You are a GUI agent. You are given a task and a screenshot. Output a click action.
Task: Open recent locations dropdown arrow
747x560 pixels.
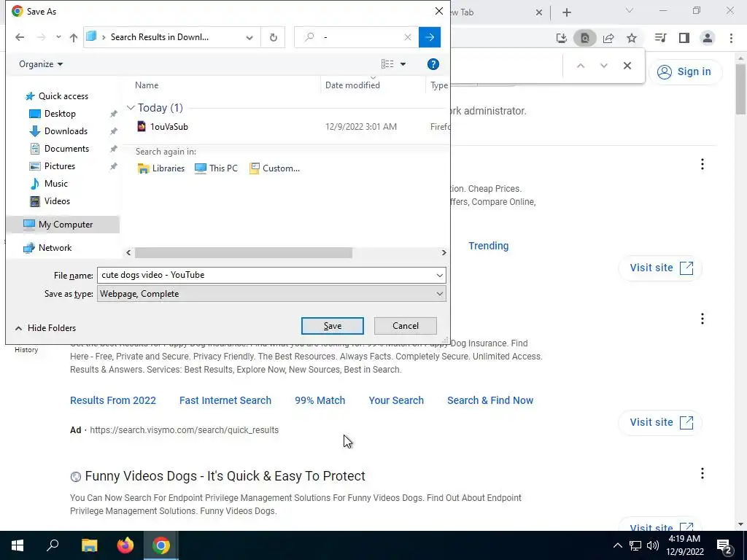tap(58, 37)
